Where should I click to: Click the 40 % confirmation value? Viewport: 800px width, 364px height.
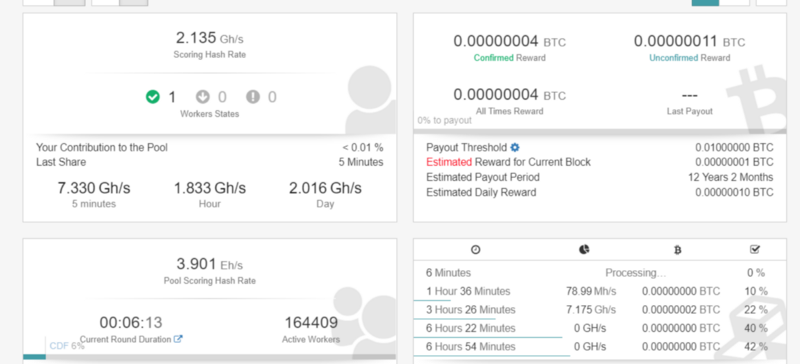coord(756,328)
